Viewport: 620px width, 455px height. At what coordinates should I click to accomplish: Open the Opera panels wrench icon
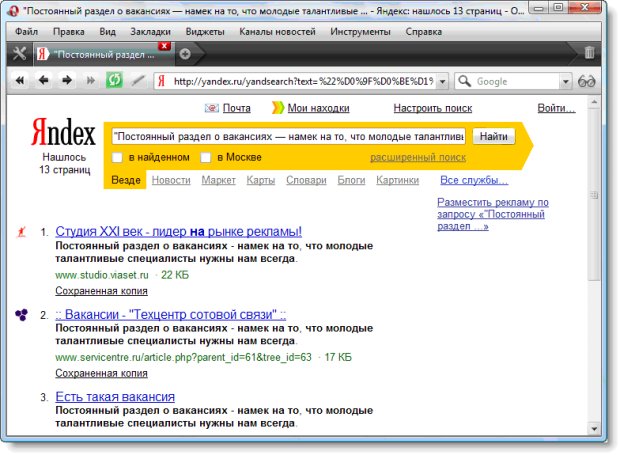pyautogui.click(x=19, y=53)
